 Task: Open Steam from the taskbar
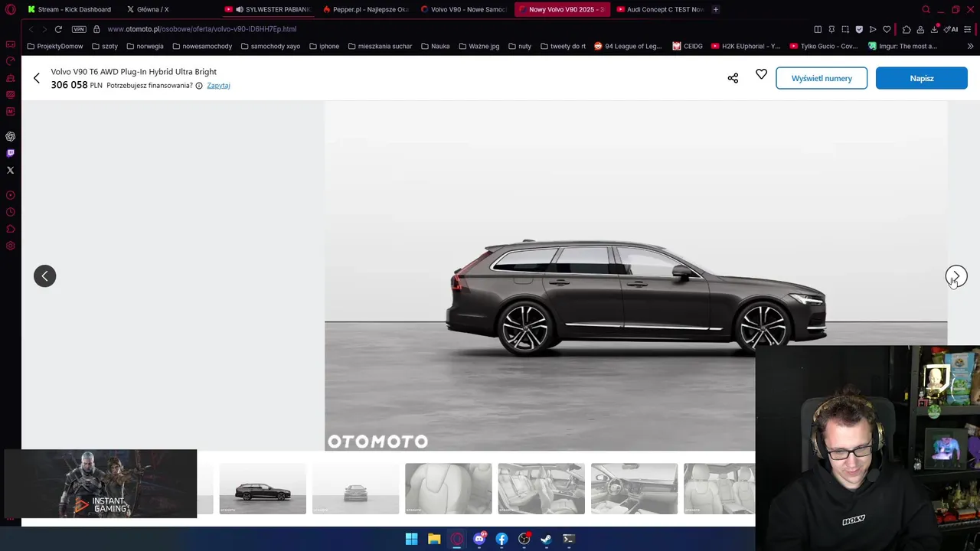coord(546,539)
